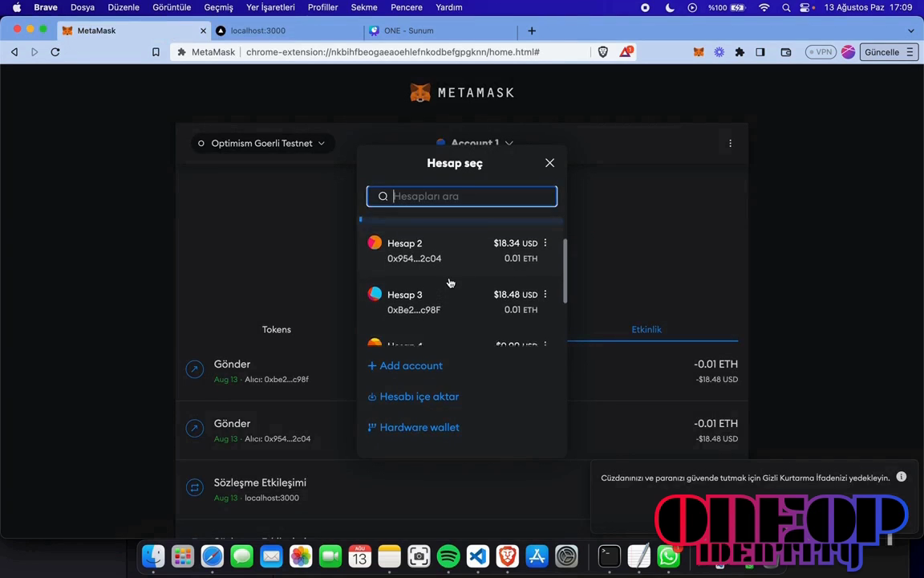924x578 pixels.
Task: Open App Store from the Dock
Action: (x=537, y=556)
